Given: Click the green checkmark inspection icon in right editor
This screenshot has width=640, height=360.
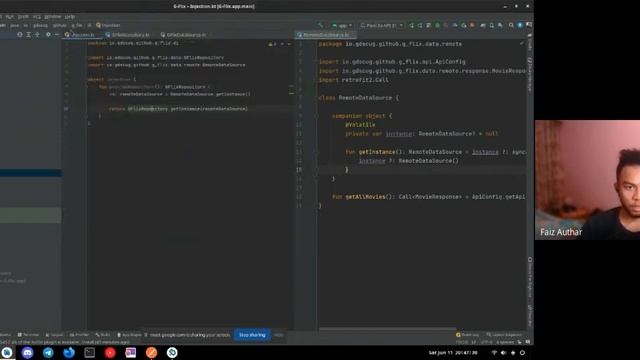Looking at the screenshot, I should pyautogui.click(x=522, y=43).
